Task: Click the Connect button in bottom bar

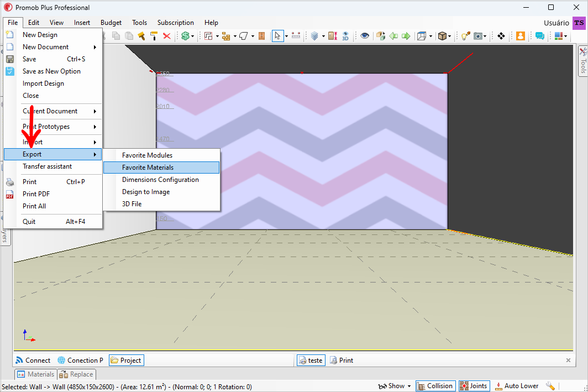Action: tap(33, 360)
